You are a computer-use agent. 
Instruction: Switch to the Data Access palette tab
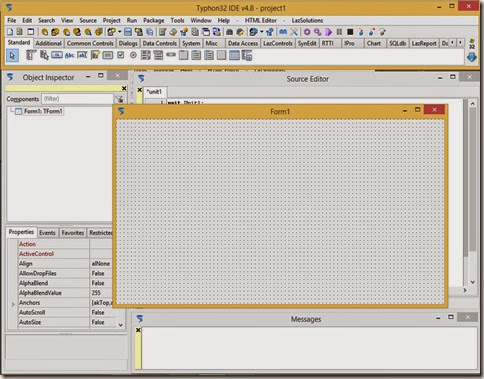243,43
